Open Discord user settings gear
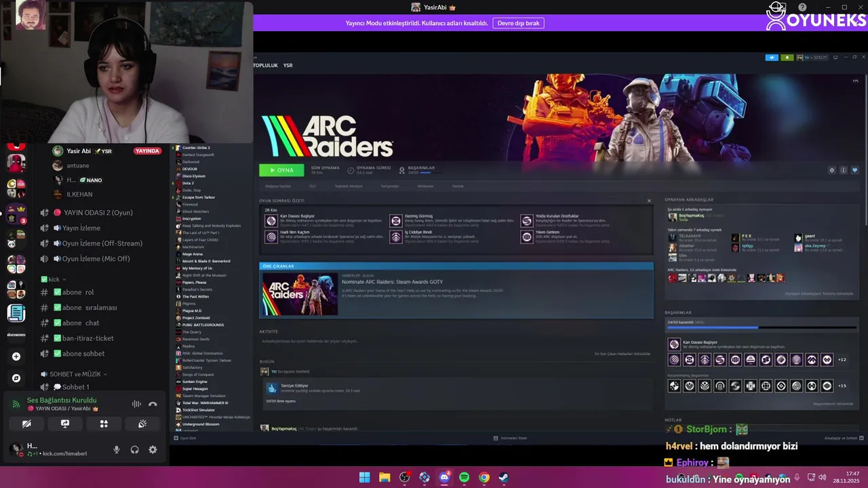The width and height of the screenshot is (868, 488). [153, 449]
